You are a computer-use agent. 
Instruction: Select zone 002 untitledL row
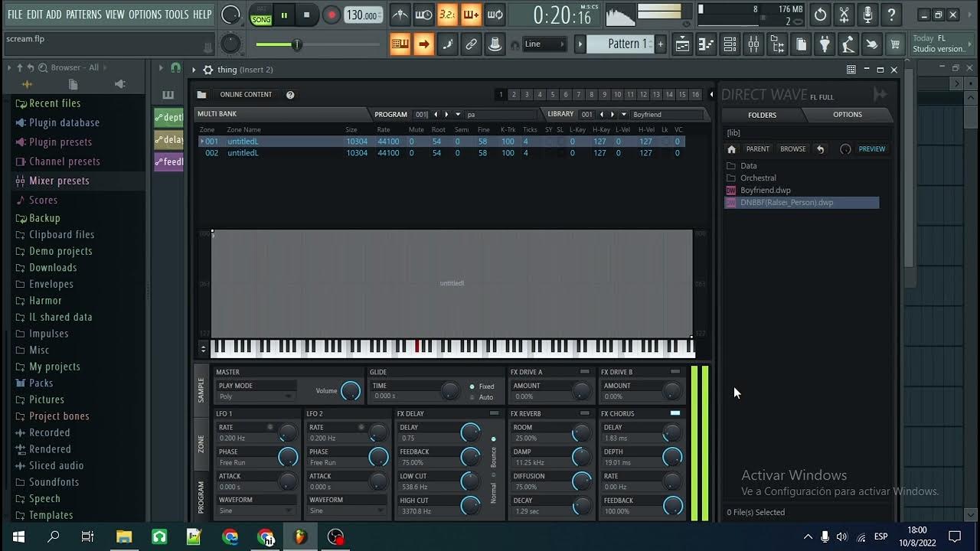click(x=443, y=153)
